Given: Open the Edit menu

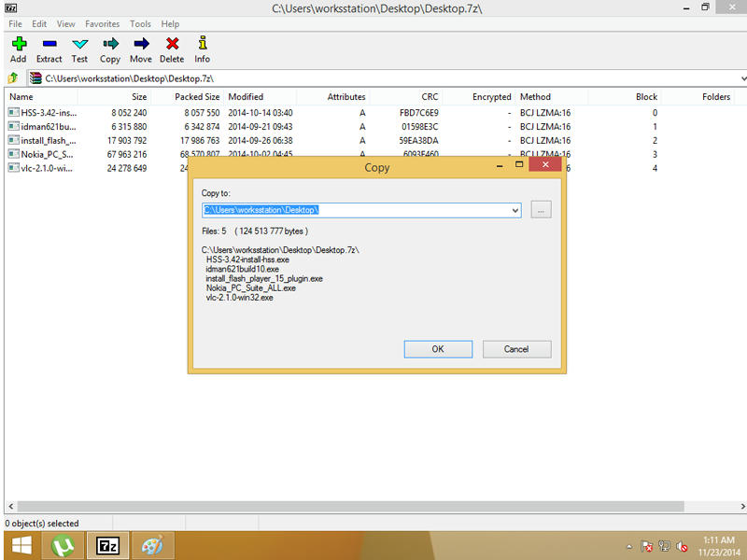Looking at the screenshot, I should coord(39,24).
